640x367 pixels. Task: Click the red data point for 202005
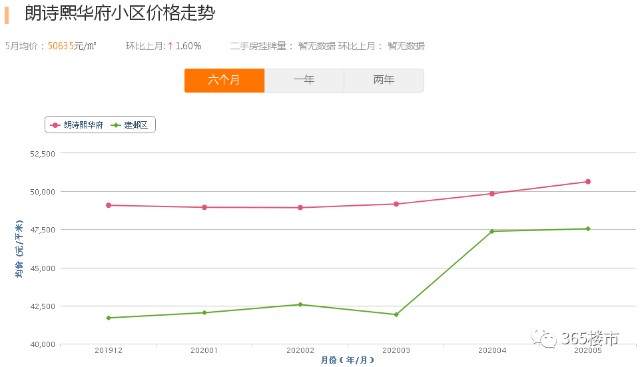tap(588, 182)
